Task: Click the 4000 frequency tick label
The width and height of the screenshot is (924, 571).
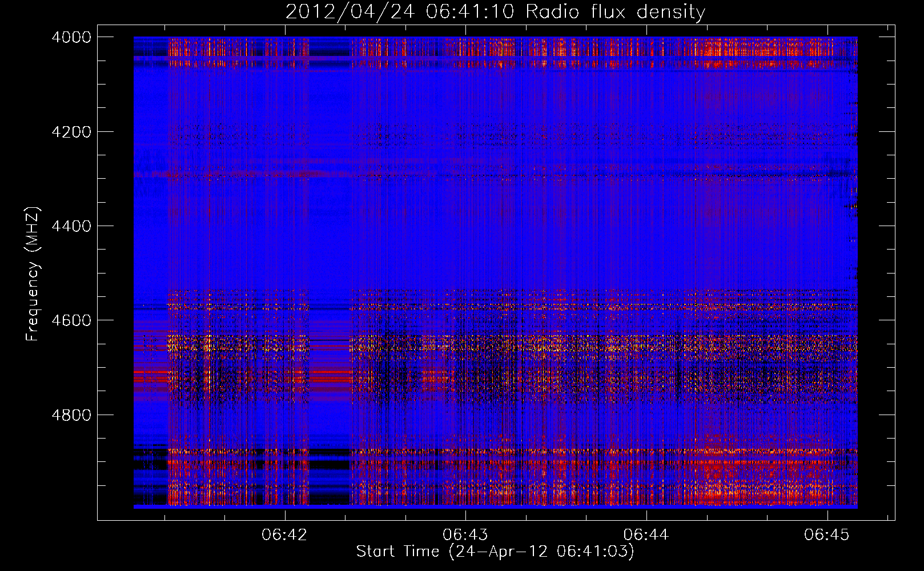Action: click(71, 37)
